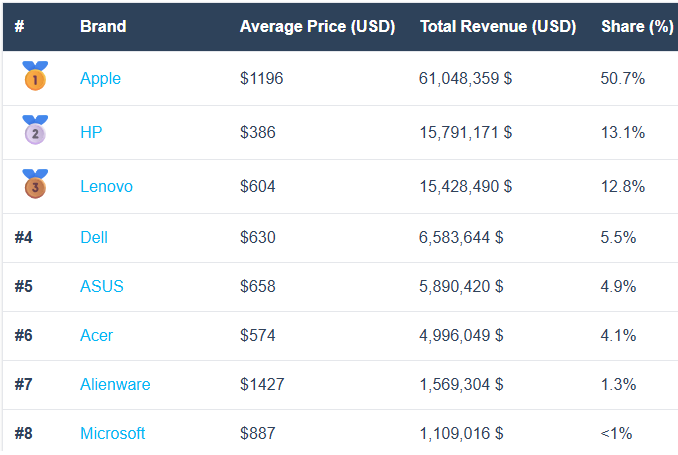678x455 pixels.
Task: Sort by Total Revenue (USD) header
Action: [x=497, y=26]
